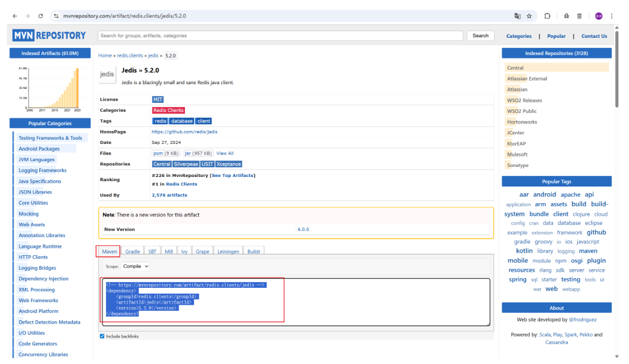Click the trash can extension icon
The height and width of the screenshot is (364, 629).
tap(579, 16)
